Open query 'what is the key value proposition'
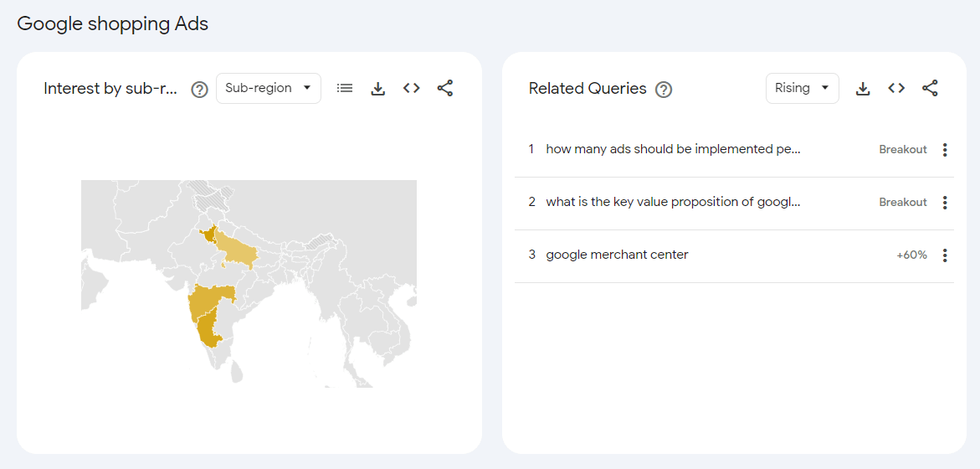This screenshot has height=469, width=980. click(x=673, y=202)
